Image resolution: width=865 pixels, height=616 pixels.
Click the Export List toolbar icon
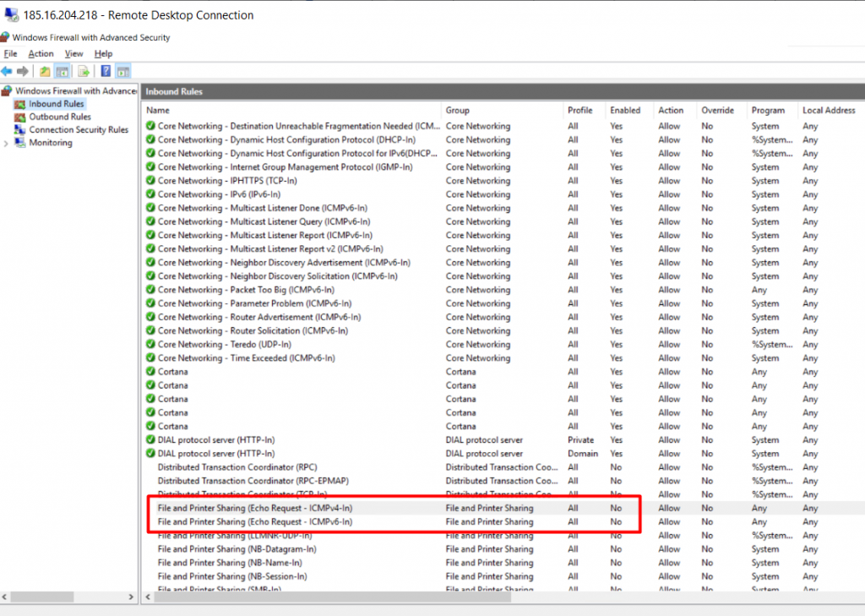point(84,71)
